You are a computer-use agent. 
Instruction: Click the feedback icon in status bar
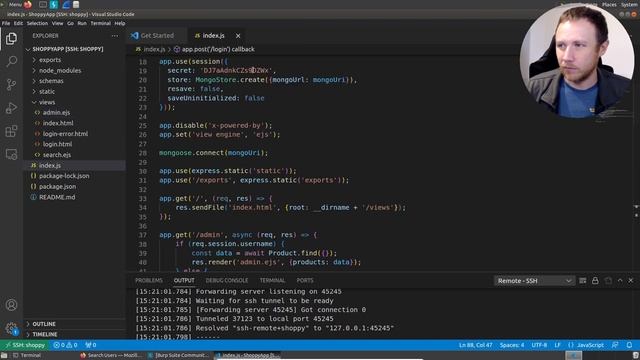(615, 345)
